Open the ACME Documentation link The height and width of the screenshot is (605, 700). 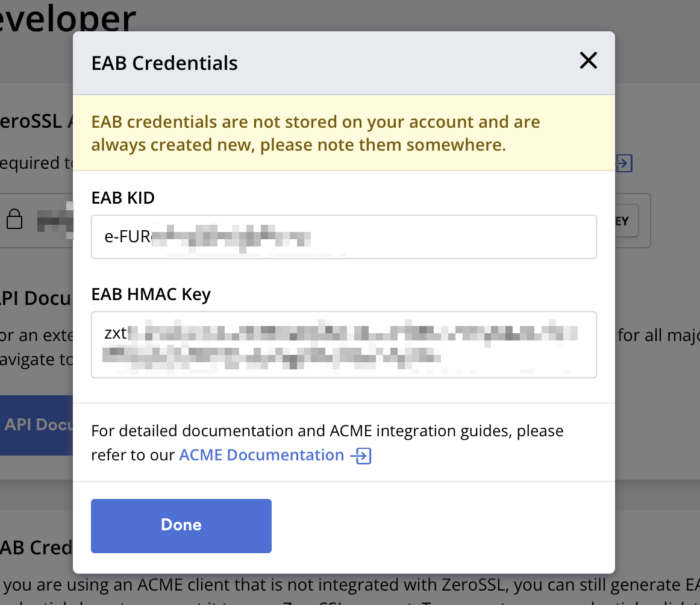tap(261, 455)
